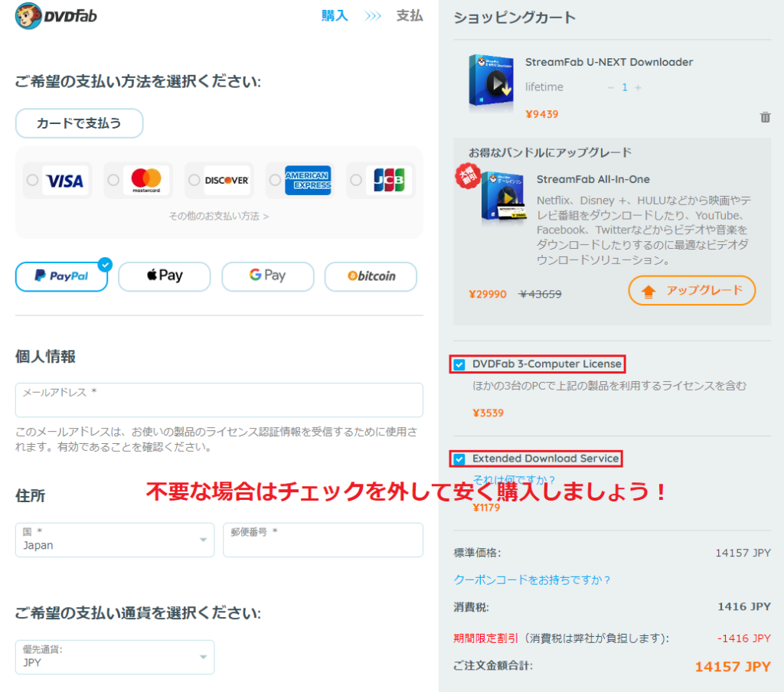The image size is (784, 692).
Task: Click the StreamFab U-NEXT Downloader title
Action: pos(609,62)
